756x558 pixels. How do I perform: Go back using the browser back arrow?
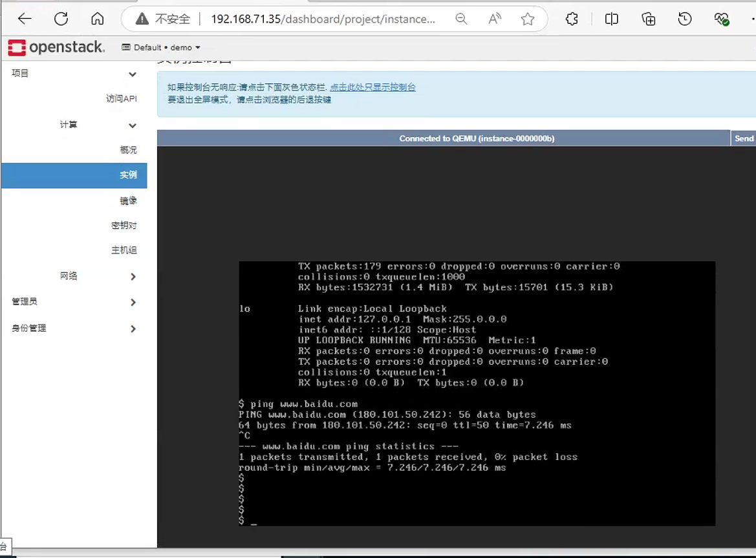tap(25, 19)
